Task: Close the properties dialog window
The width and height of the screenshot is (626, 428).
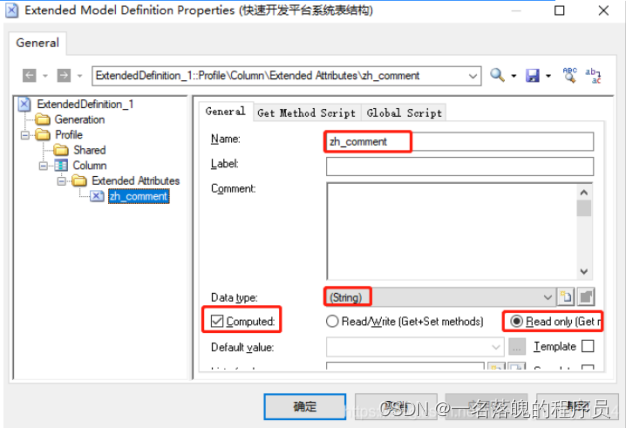Action: (x=604, y=10)
